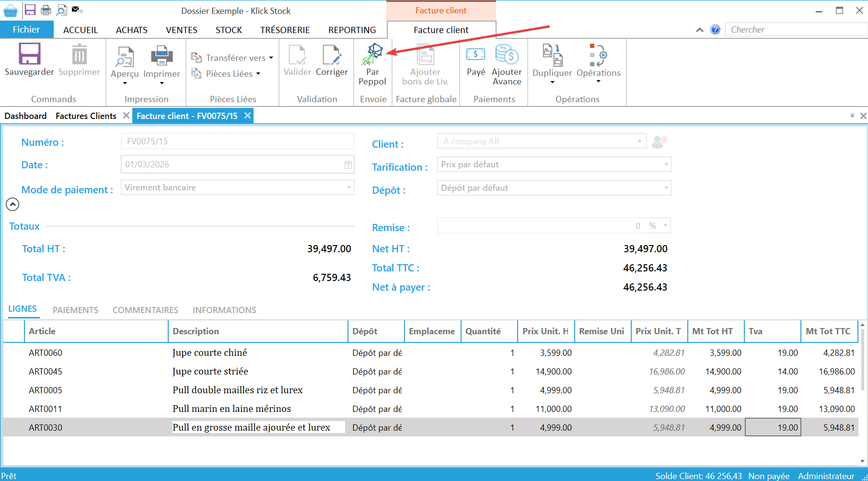Click the Sauvegarder save icon
This screenshot has width=868, height=481.
click(29, 54)
